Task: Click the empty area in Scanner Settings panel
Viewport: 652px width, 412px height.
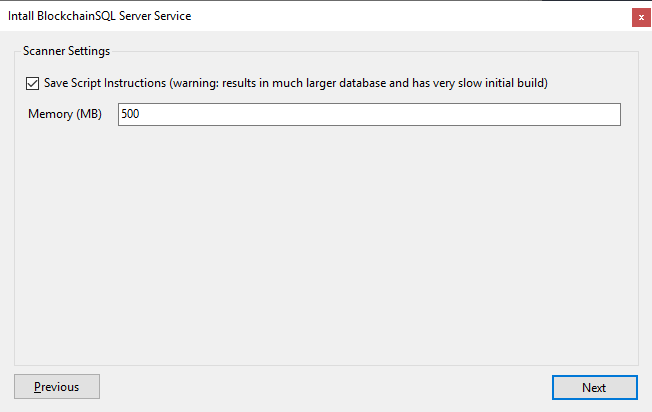Action: [x=326, y=245]
